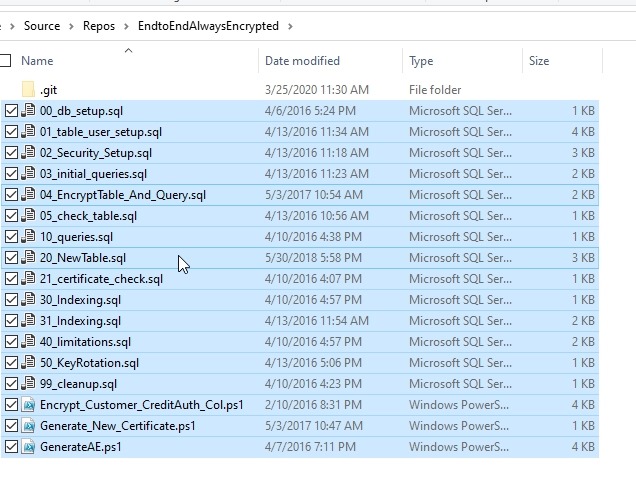Uncheck the 01_table_user_setup.sql checkbox
Image resolution: width=636 pixels, height=492 pixels.
11,132
